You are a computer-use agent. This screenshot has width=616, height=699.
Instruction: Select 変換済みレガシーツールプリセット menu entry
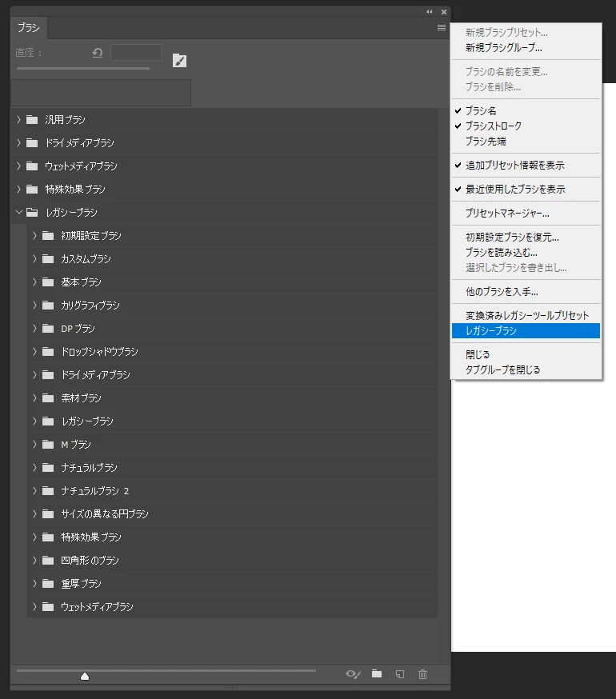click(526, 316)
